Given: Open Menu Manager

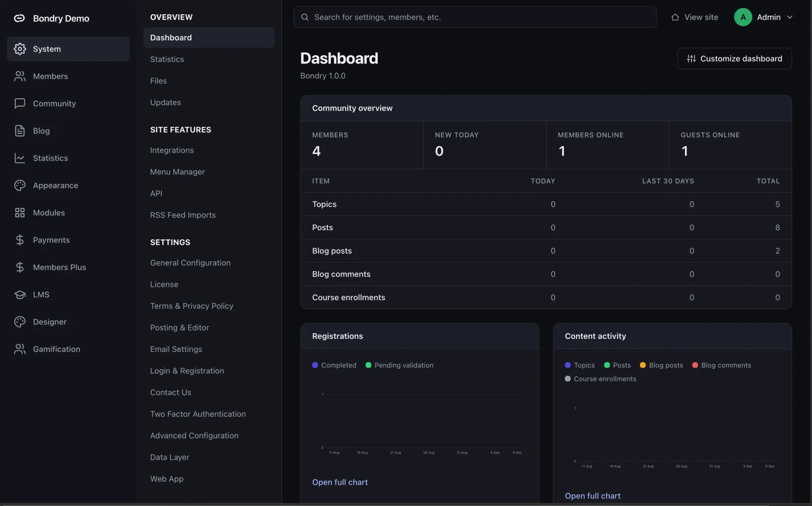Looking at the screenshot, I should 178,172.
